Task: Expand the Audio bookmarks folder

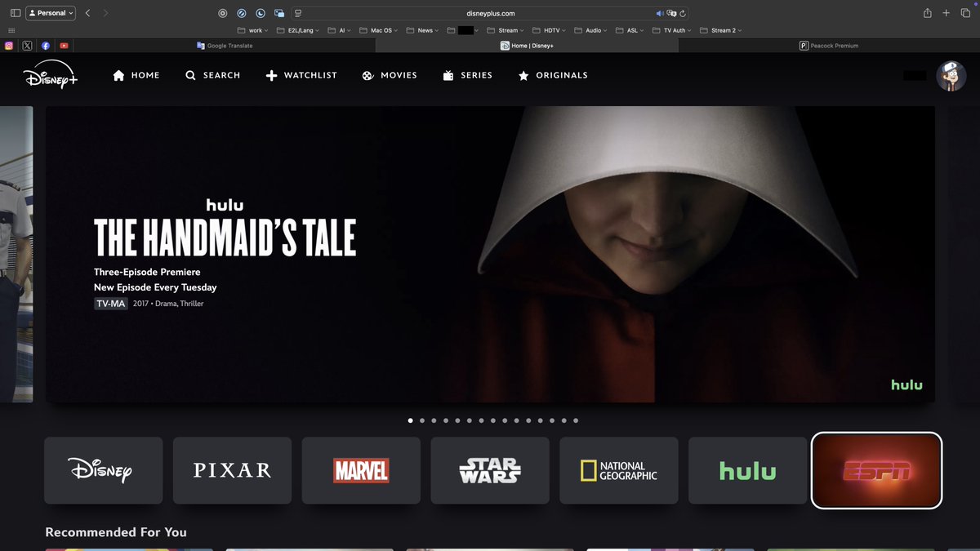Action: tap(590, 30)
